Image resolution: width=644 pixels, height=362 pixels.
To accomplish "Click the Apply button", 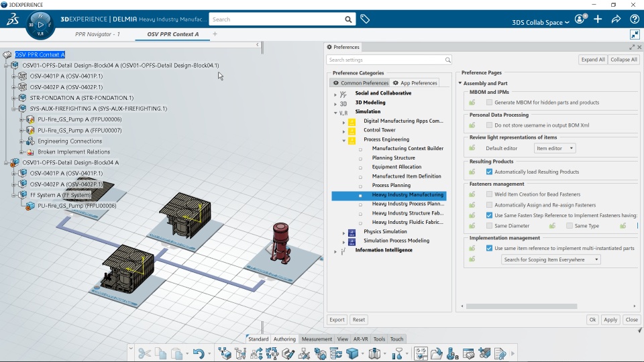I will [x=610, y=320].
